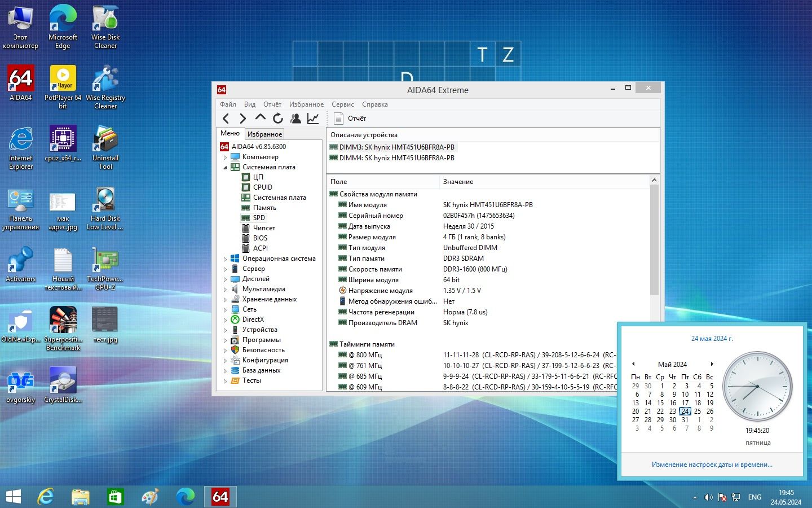Screen dimensions: 812x508
Task: Click the Значение column header
Action: click(544, 182)
